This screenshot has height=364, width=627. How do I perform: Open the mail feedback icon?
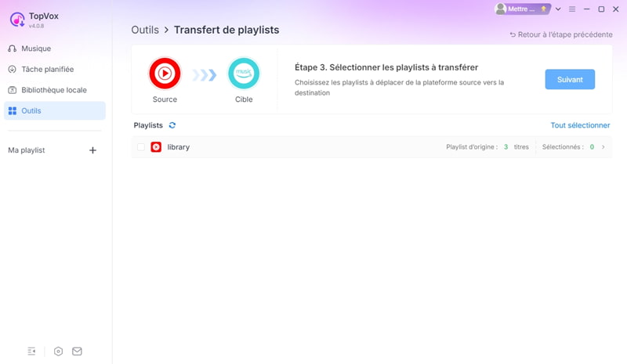[x=77, y=351]
